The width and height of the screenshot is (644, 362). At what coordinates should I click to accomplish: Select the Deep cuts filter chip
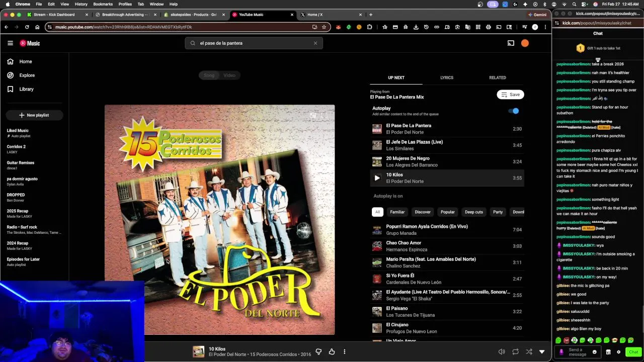pyautogui.click(x=473, y=212)
